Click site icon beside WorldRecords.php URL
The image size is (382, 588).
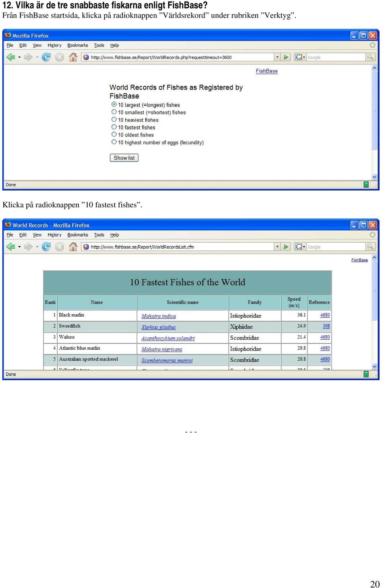pyautogui.click(x=86, y=57)
